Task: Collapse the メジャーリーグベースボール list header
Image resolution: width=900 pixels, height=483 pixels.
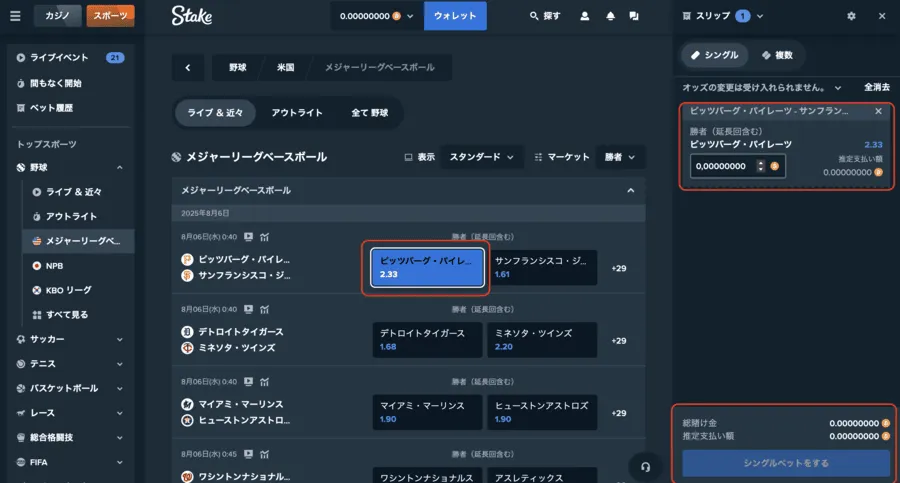Action: pos(631,190)
